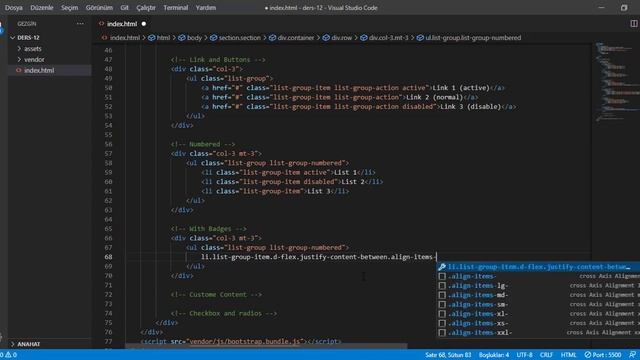Click the horizontal editor scrollbar

265,347
